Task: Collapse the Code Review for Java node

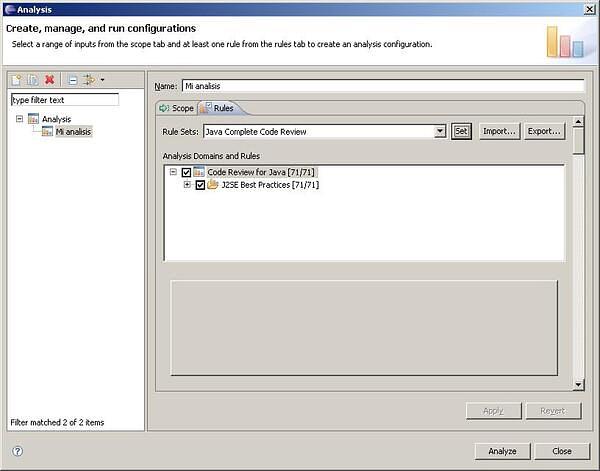Action: tap(173, 172)
